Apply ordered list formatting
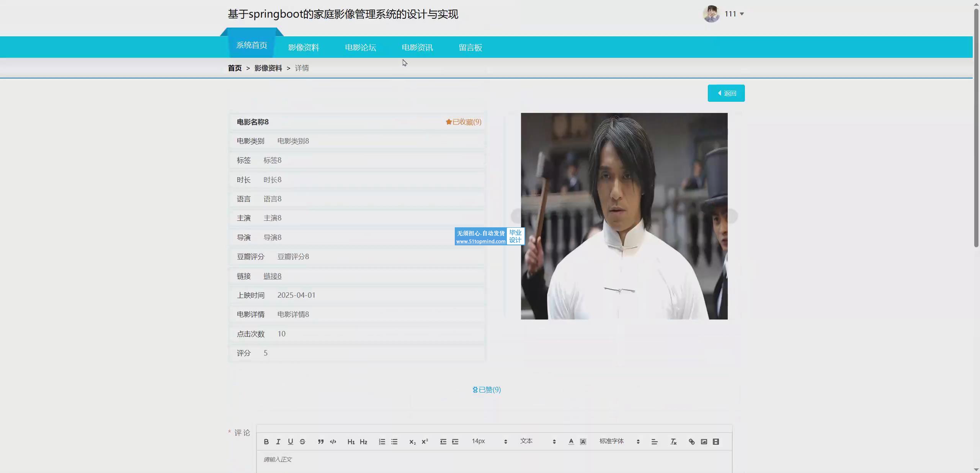 [x=382, y=442]
